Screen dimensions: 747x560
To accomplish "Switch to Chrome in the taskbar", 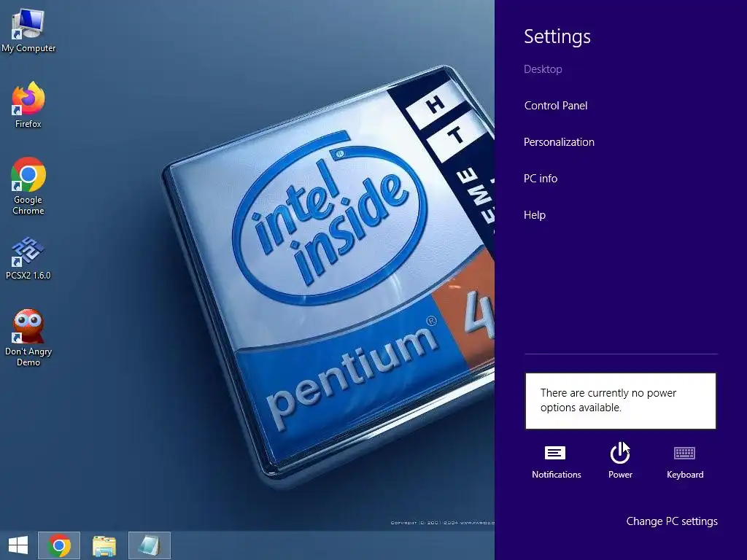I will pos(59,545).
